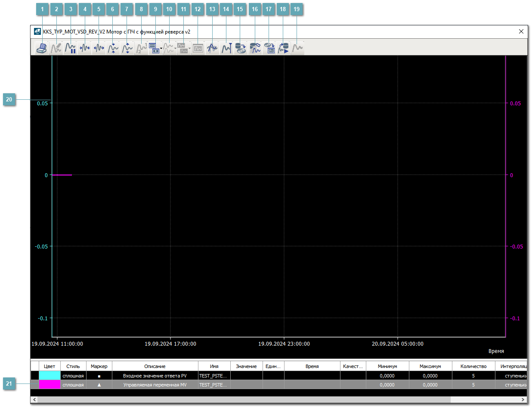532x408 pixels.
Task: Select the 'Входное значение ответа PV' row
Action: (155, 376)
